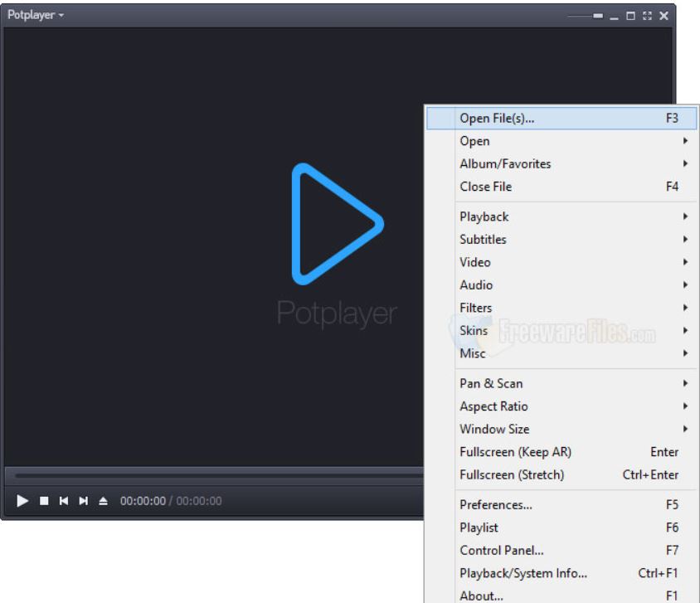Screen dimensions: 700x603
Task: Click the Play button
Action: point(22,501)
